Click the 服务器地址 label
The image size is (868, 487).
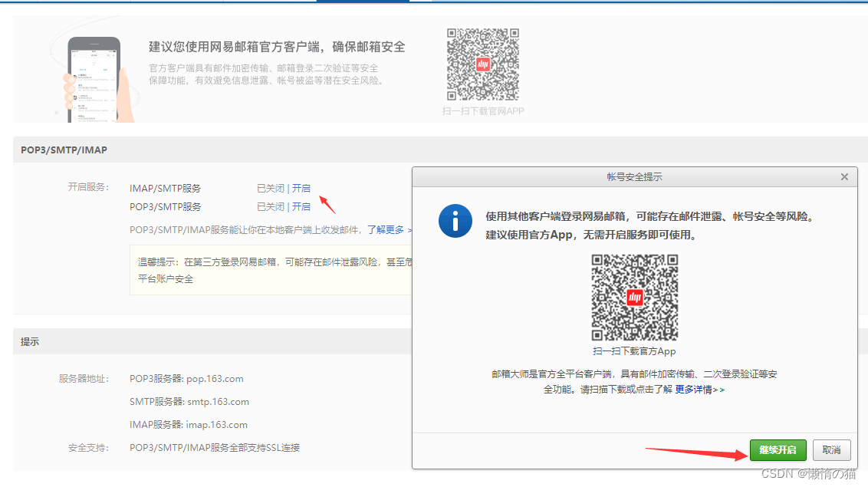[84, 379]
